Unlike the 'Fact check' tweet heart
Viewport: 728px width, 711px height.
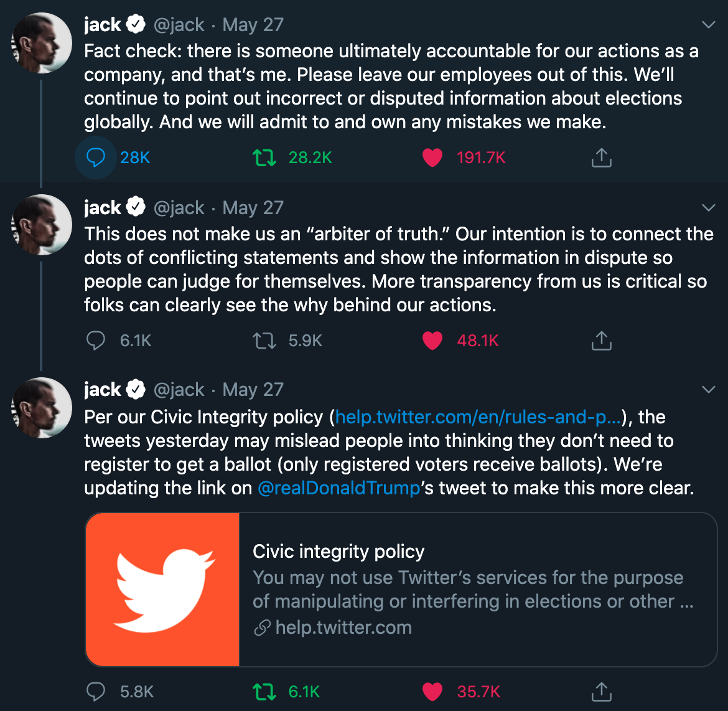click(432, 158)
